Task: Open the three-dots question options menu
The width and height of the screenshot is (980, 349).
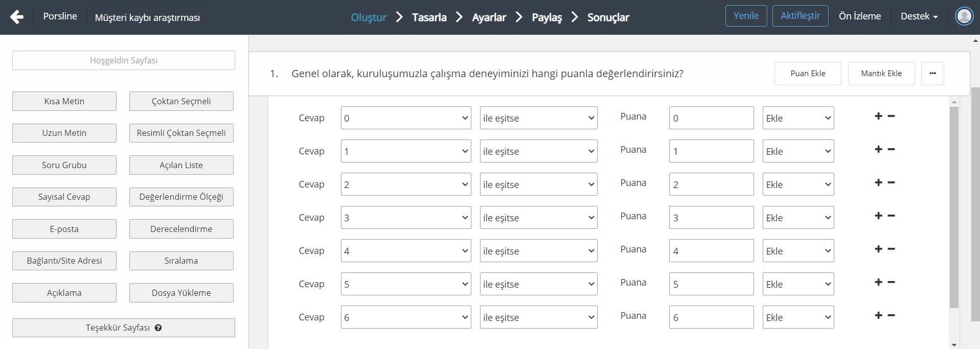Action: (932, 74)
